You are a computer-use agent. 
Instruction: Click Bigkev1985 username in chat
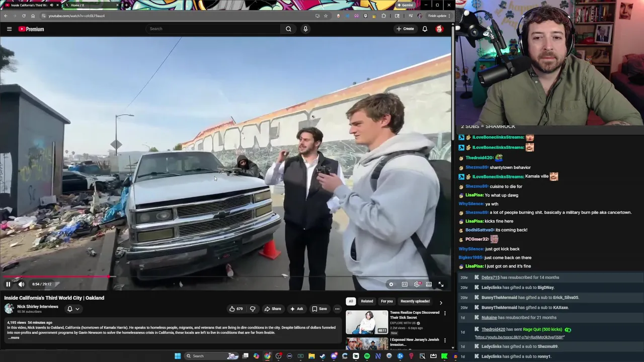470,257
